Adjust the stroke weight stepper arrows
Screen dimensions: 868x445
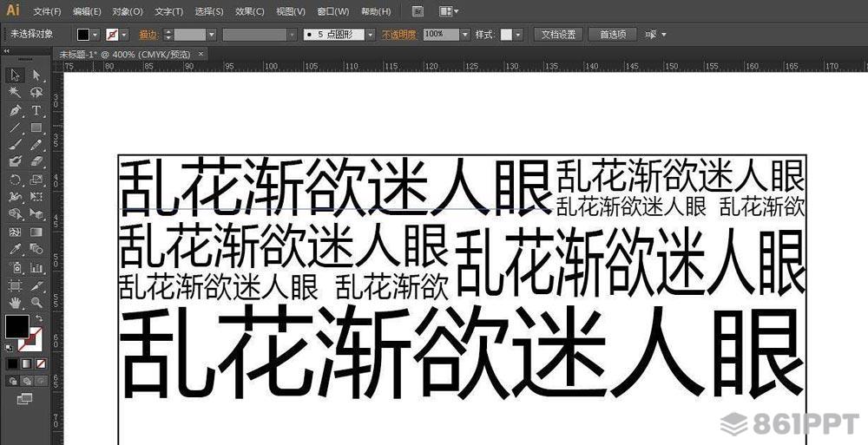(x=169, y=35)
